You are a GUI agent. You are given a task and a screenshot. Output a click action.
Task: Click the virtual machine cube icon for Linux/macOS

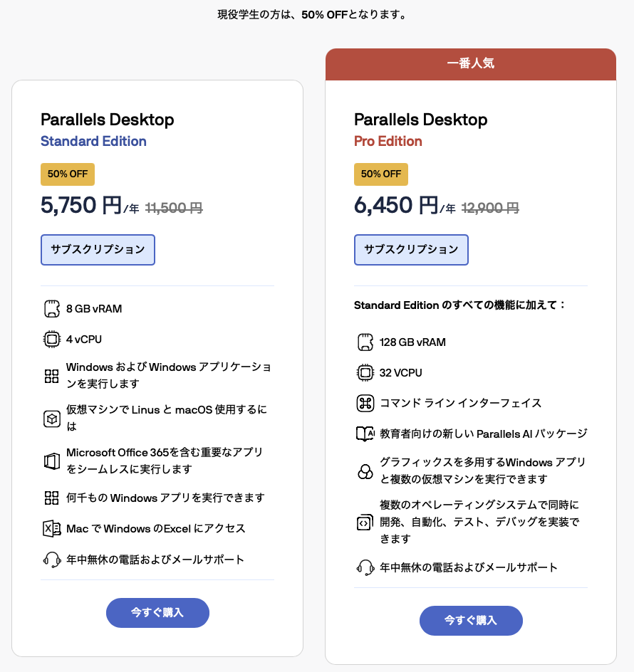tap(52, 419)
